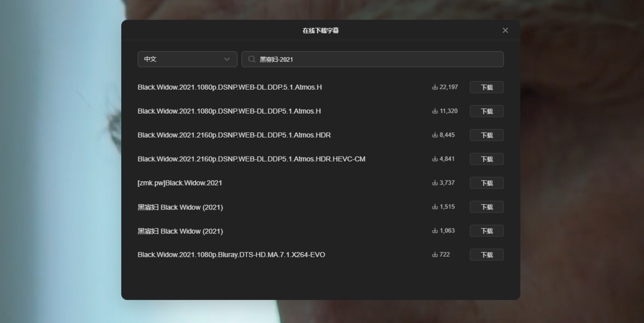Click the download count icon beside 1,063

tap(435, 231)
